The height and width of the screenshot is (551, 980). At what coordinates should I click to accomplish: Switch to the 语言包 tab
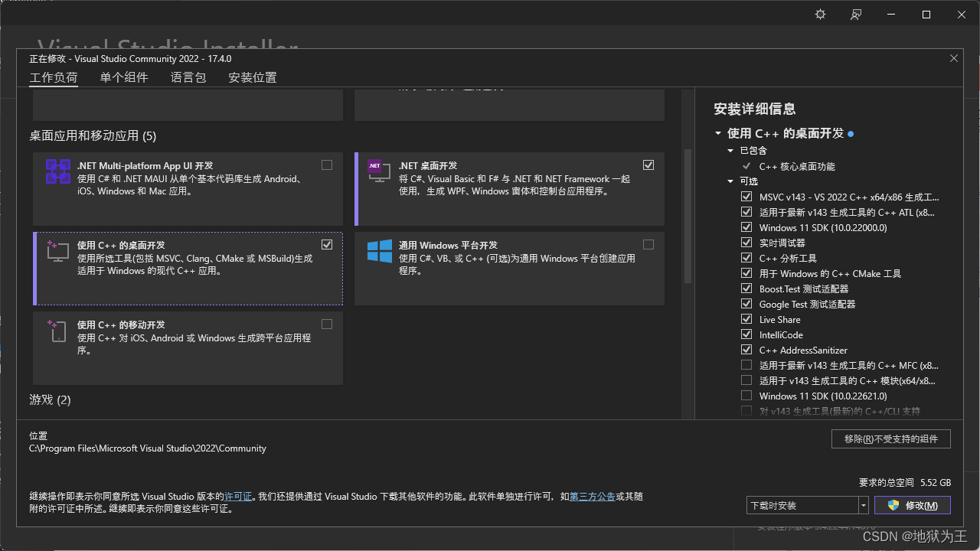tap(188, 77)
